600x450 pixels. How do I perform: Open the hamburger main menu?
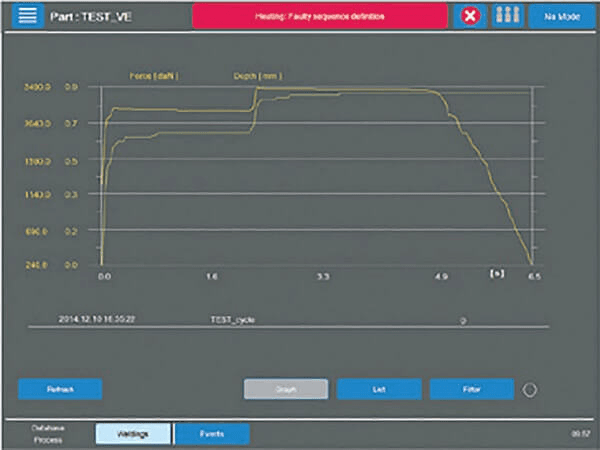[28, 16]
